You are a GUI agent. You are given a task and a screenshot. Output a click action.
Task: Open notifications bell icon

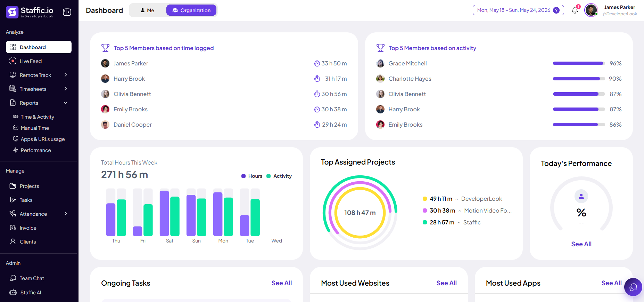point(575,10)
